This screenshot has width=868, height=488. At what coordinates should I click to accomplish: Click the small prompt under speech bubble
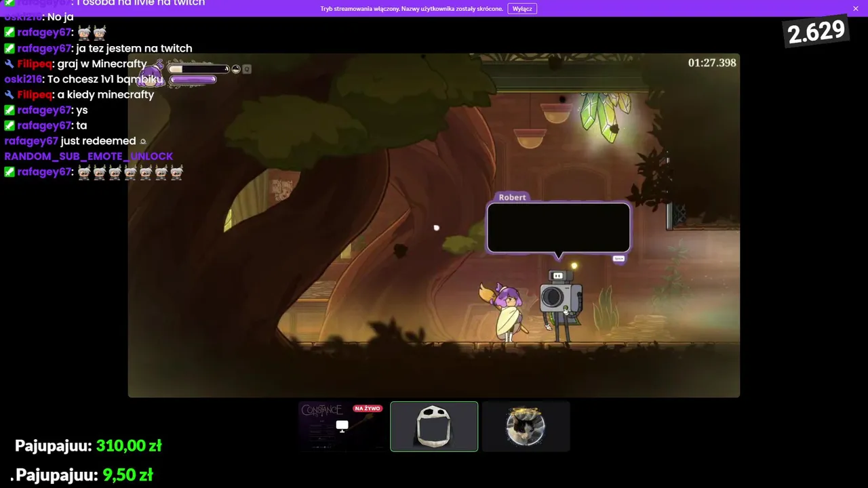click(618, 259)
